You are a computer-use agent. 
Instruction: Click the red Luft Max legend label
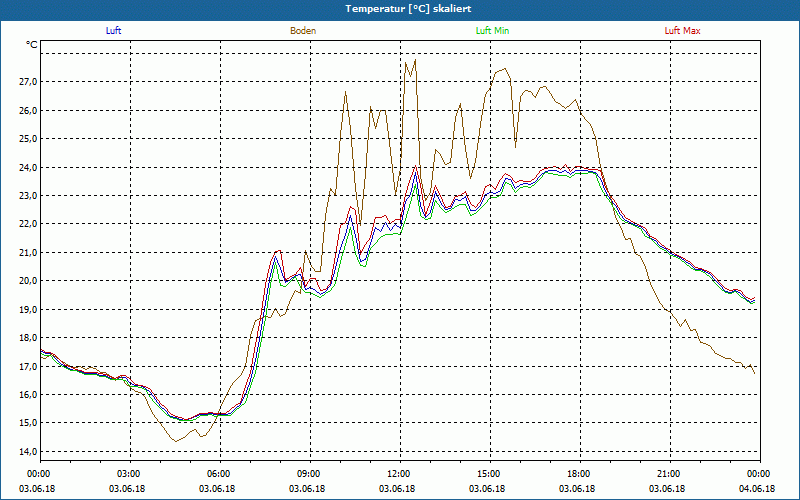coord(682,31)
